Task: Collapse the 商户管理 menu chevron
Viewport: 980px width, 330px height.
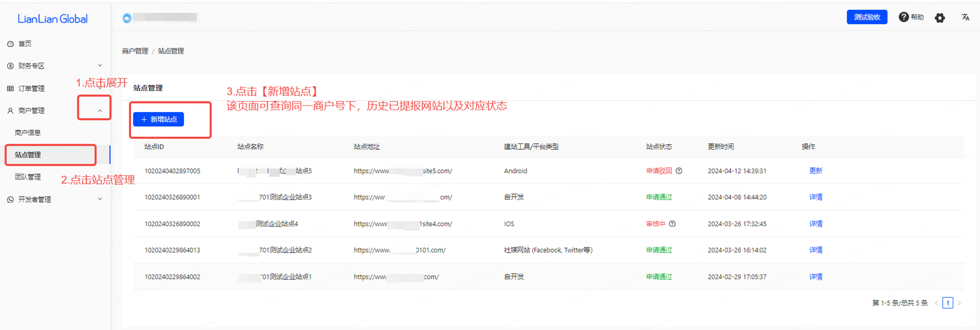Action: [100, 110]
